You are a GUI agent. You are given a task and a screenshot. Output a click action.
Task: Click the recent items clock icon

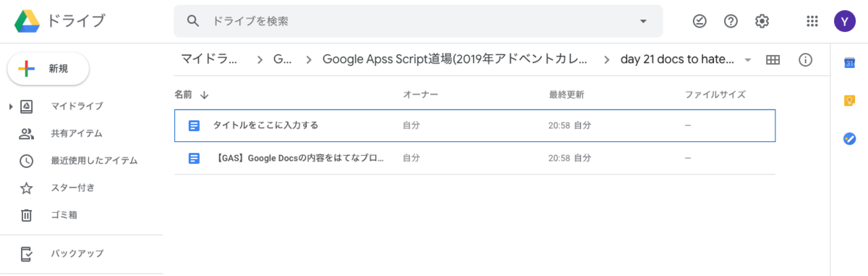[26, 161]
